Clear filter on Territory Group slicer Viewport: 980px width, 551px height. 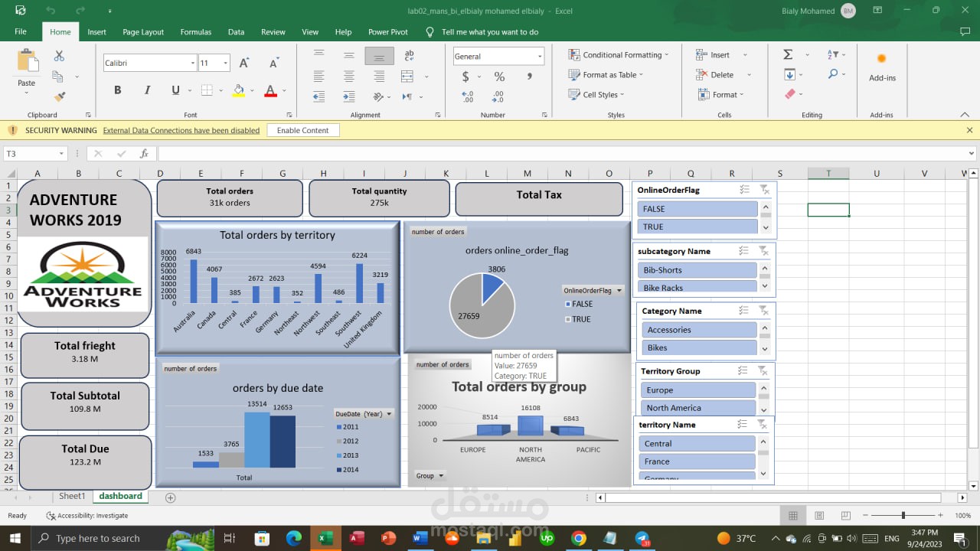(763, 370)
